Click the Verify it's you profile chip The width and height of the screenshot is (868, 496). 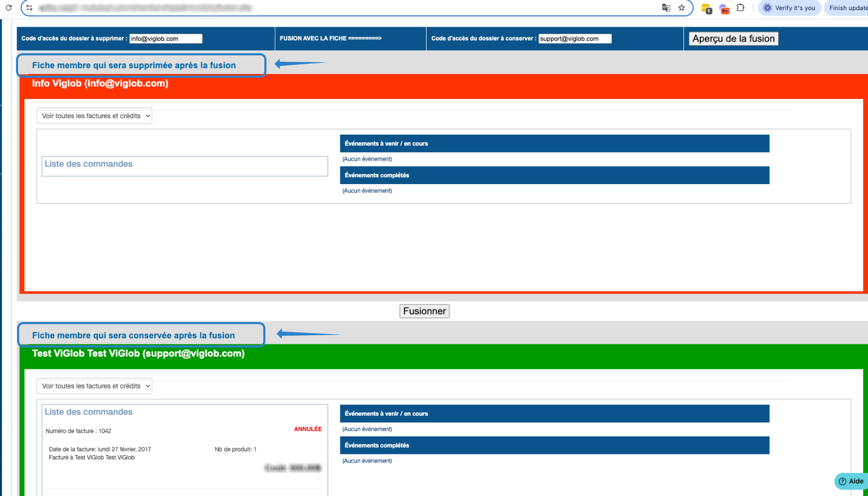click(x=789, y=8)
